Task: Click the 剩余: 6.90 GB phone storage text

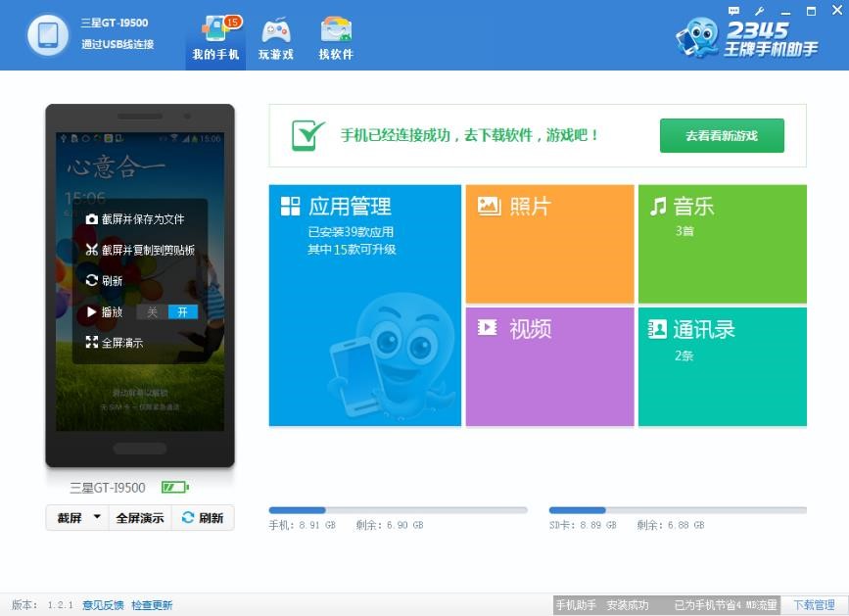Action: click(390, 525)
